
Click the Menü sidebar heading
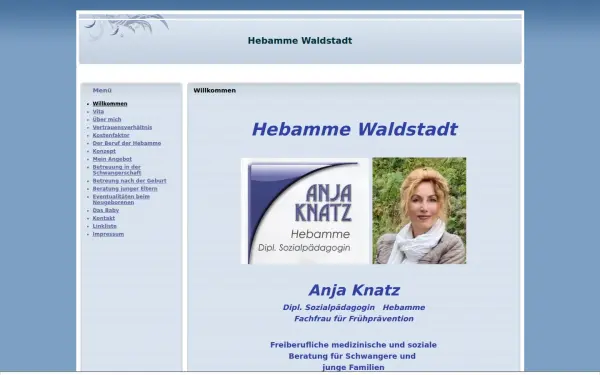point(102,90)
